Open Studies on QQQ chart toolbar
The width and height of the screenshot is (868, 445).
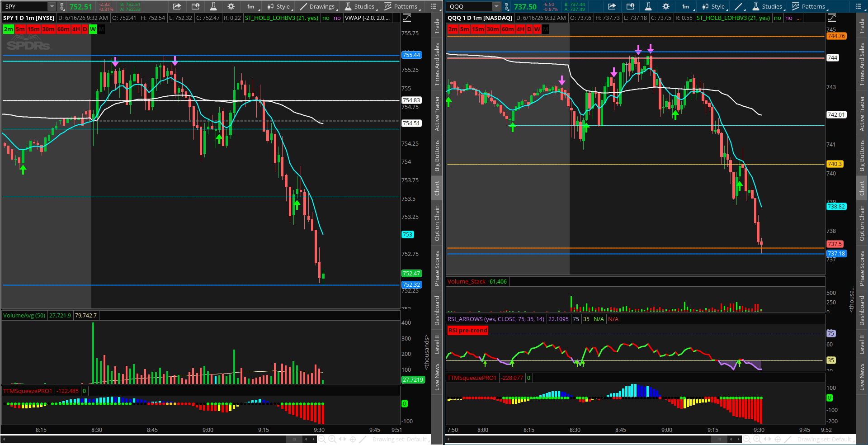(768, 6)
